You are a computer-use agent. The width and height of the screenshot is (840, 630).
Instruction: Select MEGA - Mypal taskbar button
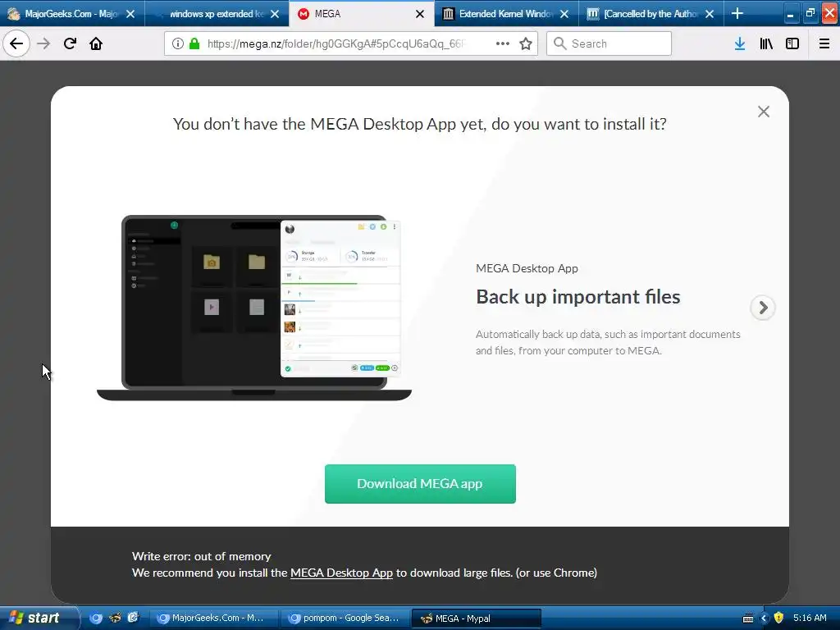coord(477,619)
